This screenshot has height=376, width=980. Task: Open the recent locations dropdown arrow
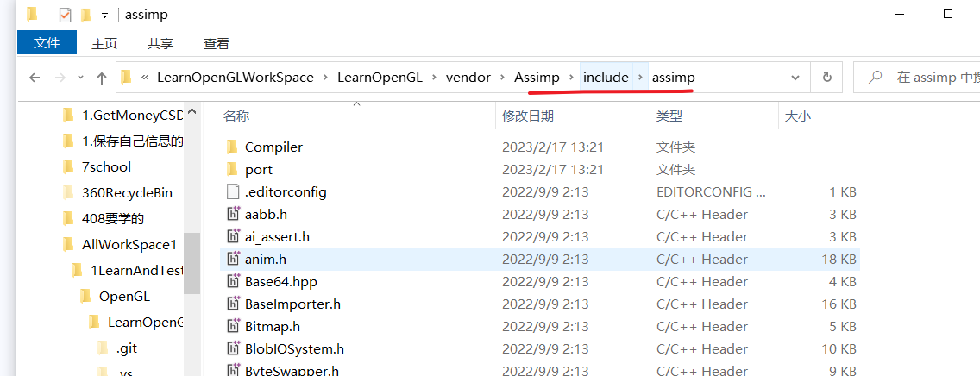point(80,78)
